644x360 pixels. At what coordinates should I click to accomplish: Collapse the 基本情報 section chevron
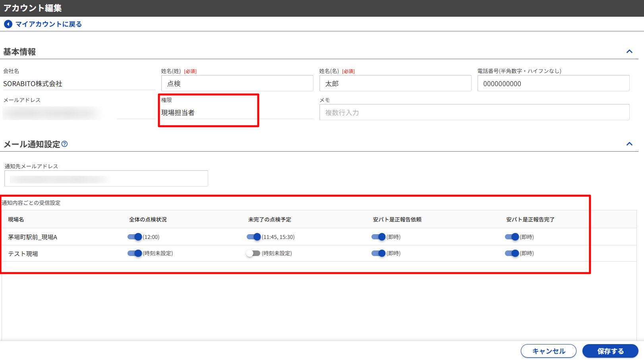[629, 52]
